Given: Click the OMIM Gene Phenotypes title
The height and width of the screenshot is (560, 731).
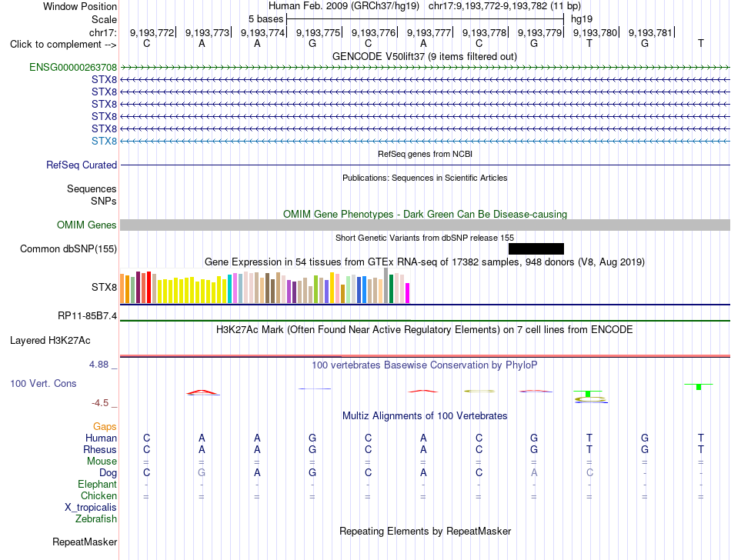Looking at the screenshot, I should 426,215.
